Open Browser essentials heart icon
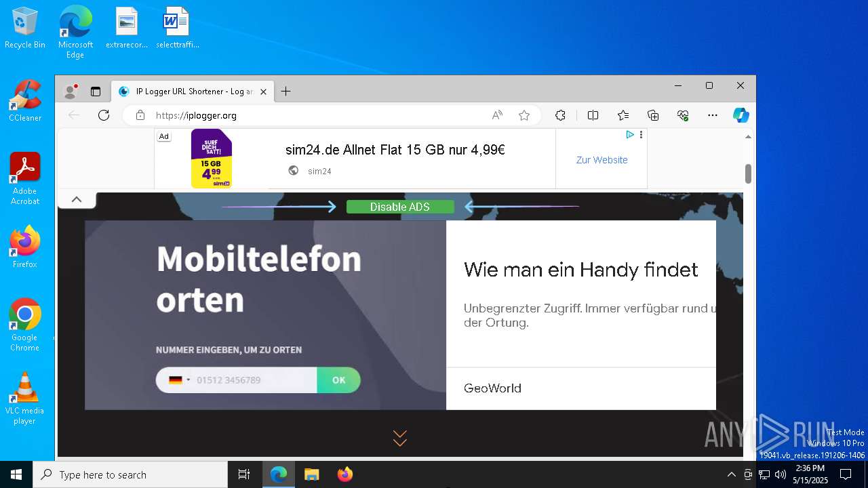The height and width of the screenshot is (488, 868). coord(683,115)
